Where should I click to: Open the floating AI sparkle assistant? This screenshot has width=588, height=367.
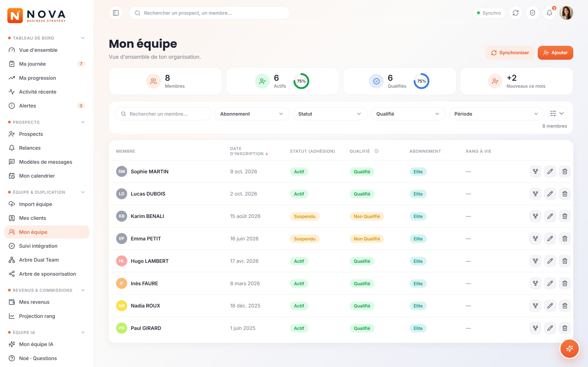click(570, 349)
